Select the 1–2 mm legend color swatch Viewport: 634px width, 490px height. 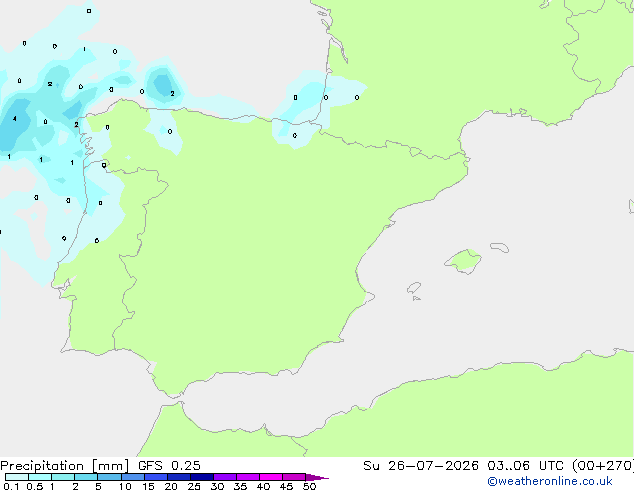click(x=63, y=477)
